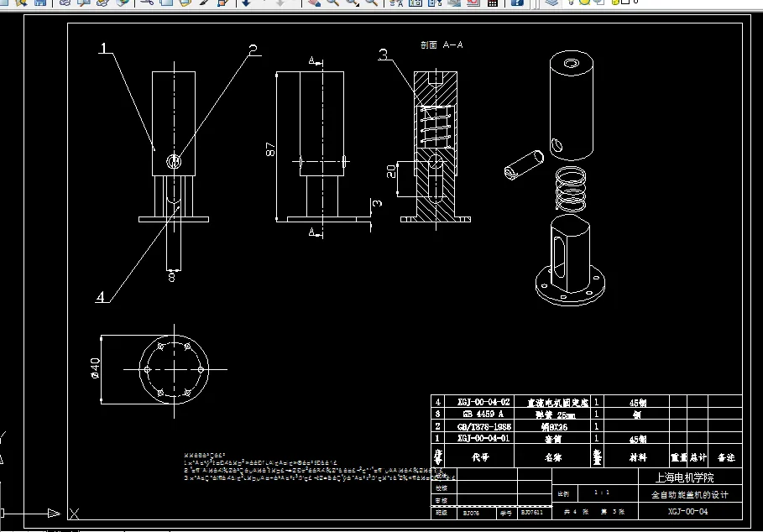763x532 pixels.
Task: Click the Cut scissors icon
Action: point(147,2)
